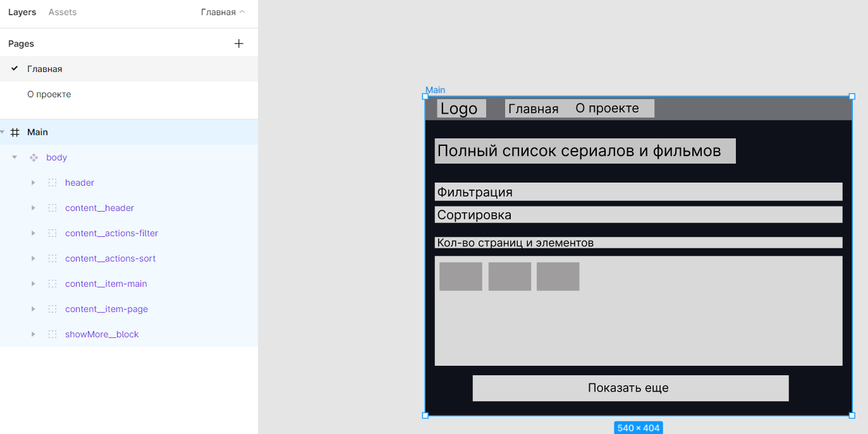The width and height of the screenshot is (868, 434).
Task: Click the Main frame label above the canvas
Action: coord(434,90)
